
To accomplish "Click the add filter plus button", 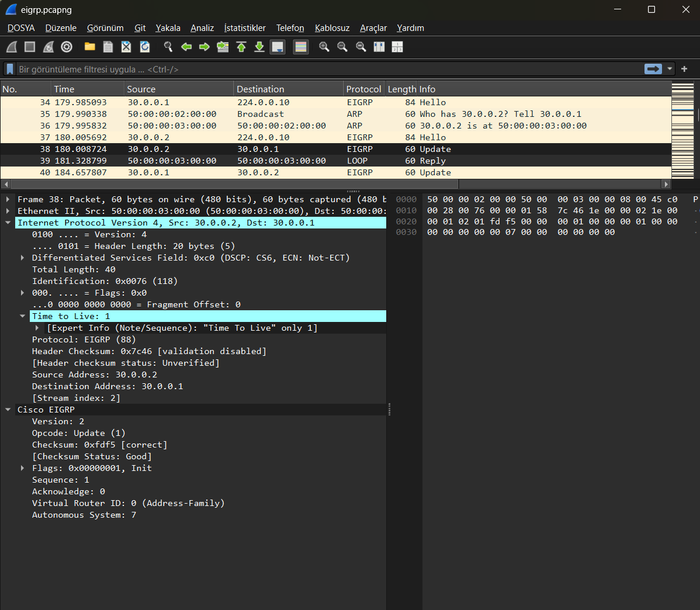I will (x=684, y=69).
